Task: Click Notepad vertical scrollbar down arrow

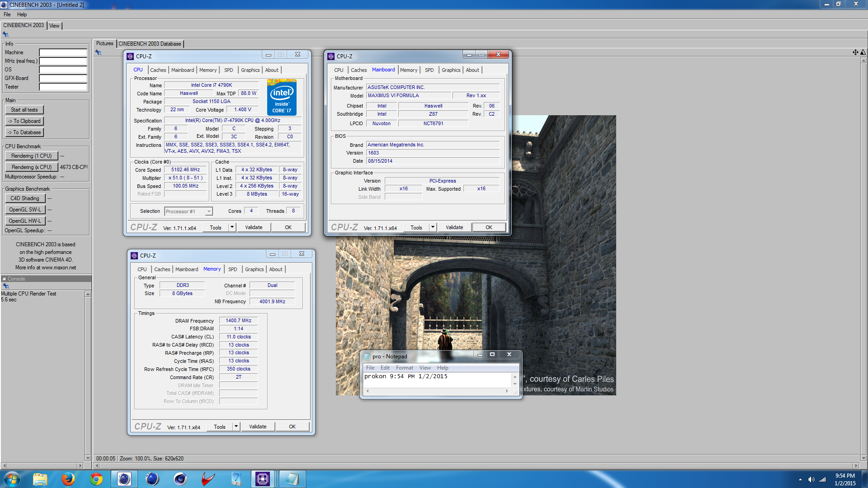Action: pos(514,384)
